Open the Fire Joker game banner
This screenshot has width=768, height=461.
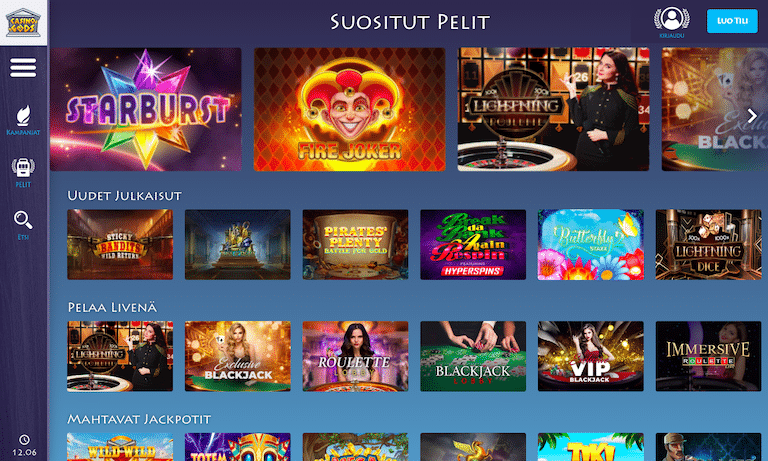tap(350, 109)
